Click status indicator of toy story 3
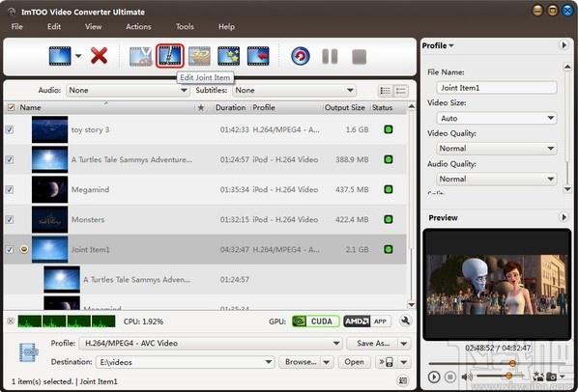The image size is (578, 392). click(389, 129)
